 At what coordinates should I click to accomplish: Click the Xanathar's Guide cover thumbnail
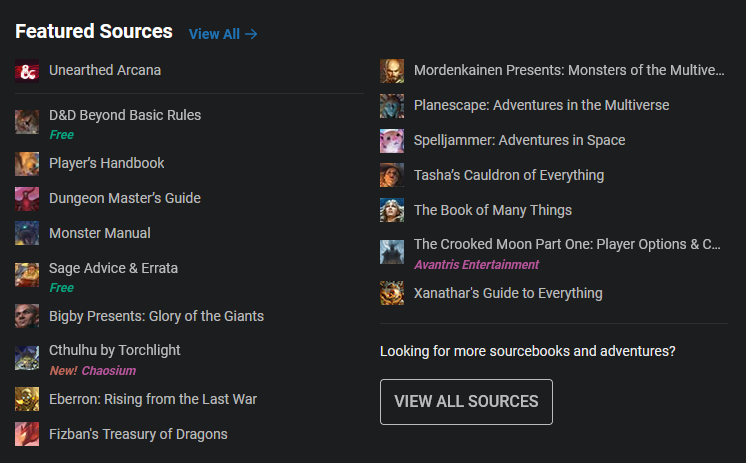pyautogui.click(x=392, y=293)
